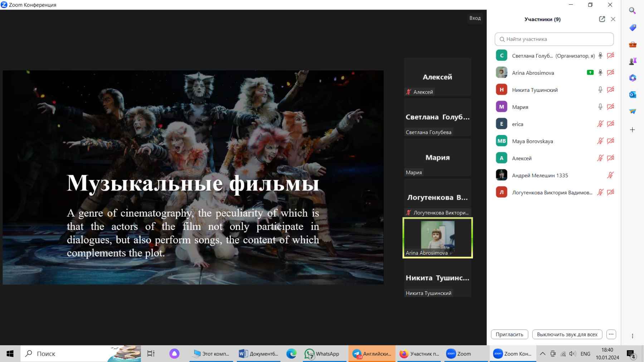Select participant row erica
The image size is (644, 362).
pyautogui.click(x=554, y=124)
